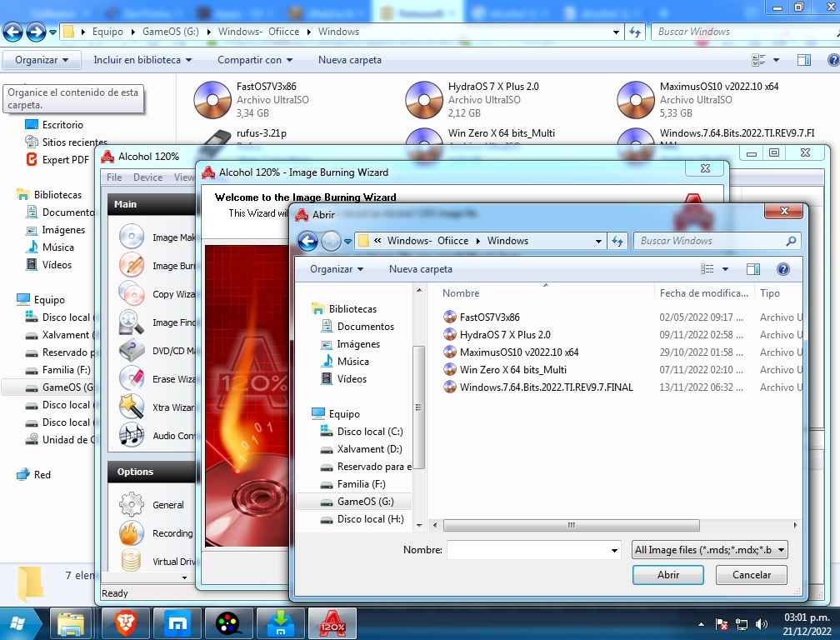
Task: Open Image Finder in Alcohol 120% sidebar
Action: (157, 322)
